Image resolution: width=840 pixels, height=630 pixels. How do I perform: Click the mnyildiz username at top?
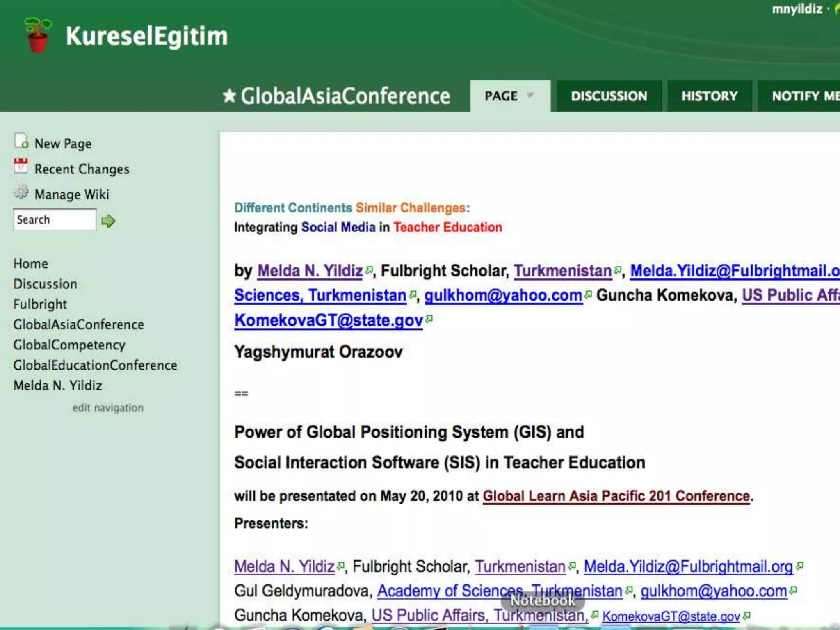[x=797, y=9]
